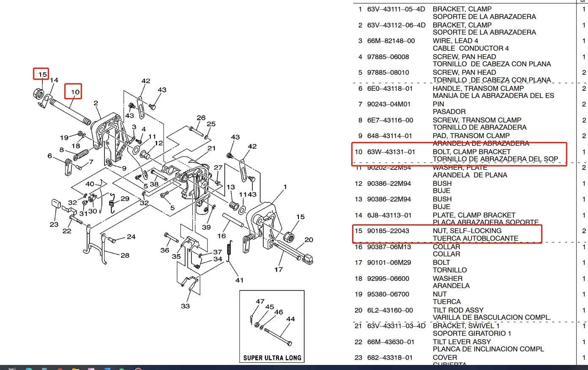Image resolution: width=588 pixels, height=370 pixels.
Task: Click the folder icon in the Windows taskbar
Action: click(x=75, y=368)
